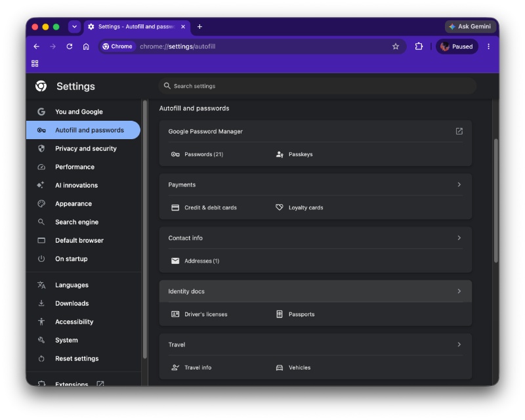The height and width of the screenshot is (420, 525).
Task: Open On startup settings
Action: (x=83, y=259)
